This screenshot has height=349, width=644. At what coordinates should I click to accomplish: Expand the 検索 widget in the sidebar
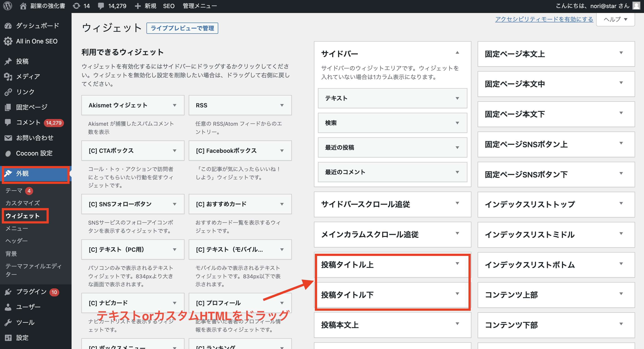point(457,123)
